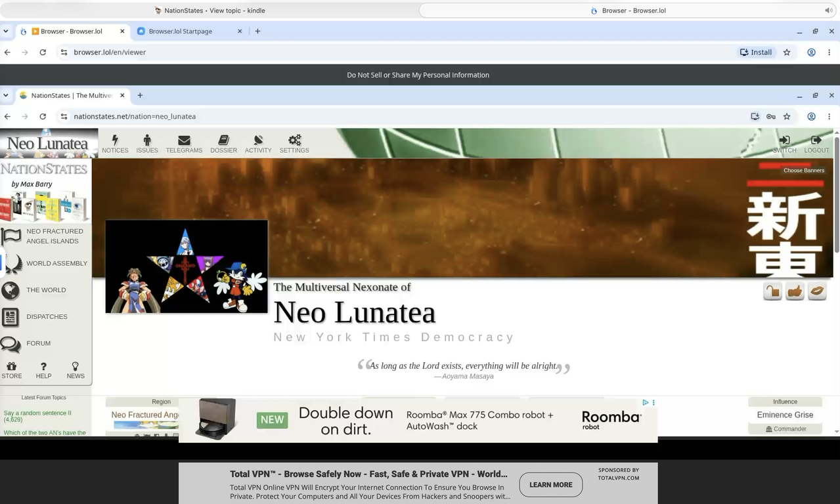This screenshot has width=840, height=504.
Task: Switch to NationStates - View topic - kindle tab
Action: click(x=210, y=10)
